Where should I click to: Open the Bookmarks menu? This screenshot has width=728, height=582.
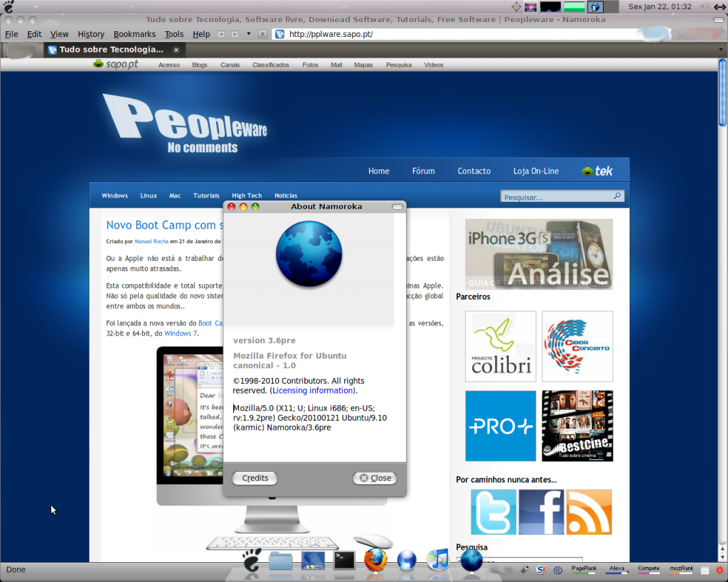134,34
